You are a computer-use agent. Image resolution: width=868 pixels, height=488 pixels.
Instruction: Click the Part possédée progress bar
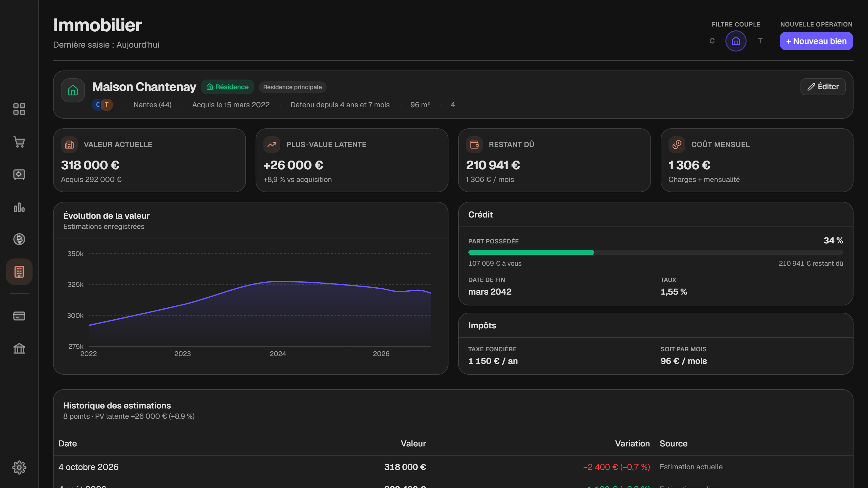point(656,253)
